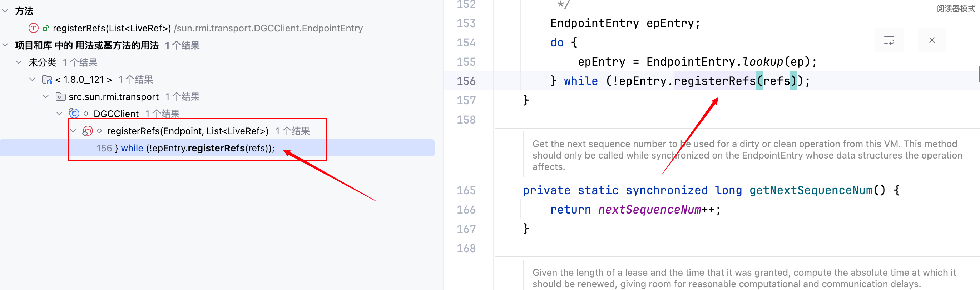Click the DGCClient class icon
The image size is (980, 290).
[x=74, y=114]
